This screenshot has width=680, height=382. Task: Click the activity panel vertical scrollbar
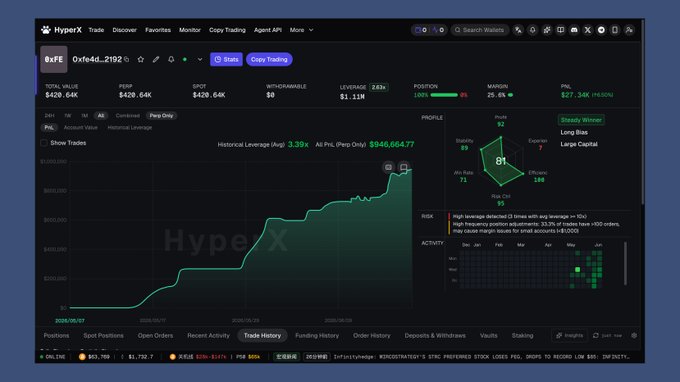pos(625,264)
